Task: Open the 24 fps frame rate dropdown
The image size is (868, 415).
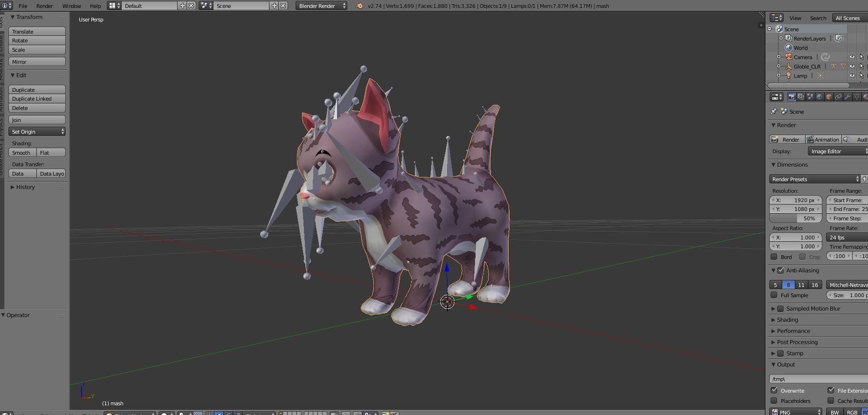Action: [x=847, y=237]
